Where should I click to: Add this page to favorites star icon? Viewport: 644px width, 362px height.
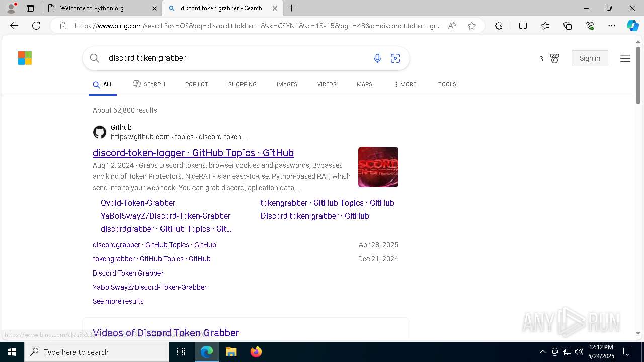(472, 26)
